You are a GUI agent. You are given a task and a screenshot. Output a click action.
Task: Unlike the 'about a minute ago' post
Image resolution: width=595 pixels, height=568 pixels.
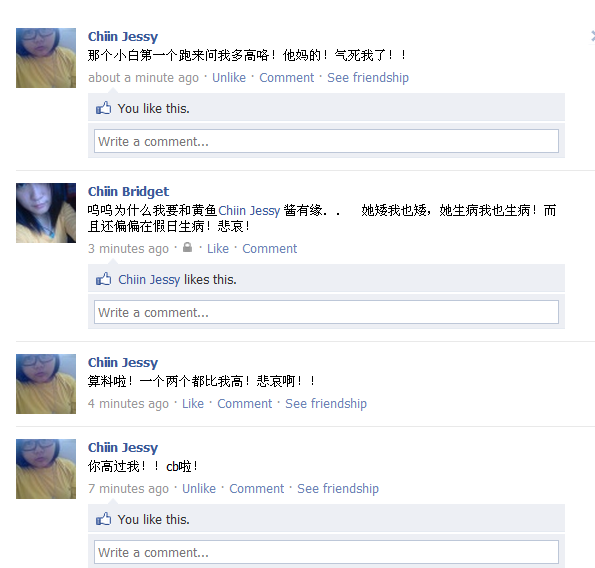(x=229, y=78)
